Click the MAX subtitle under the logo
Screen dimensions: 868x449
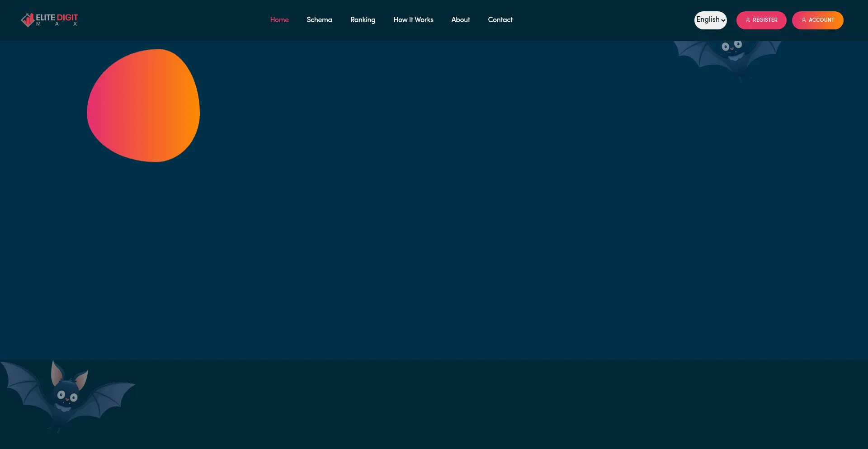(x=57, y=24)
